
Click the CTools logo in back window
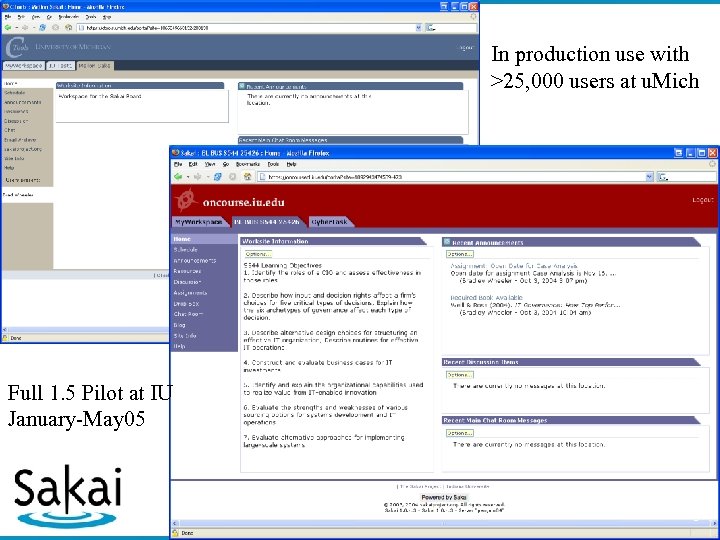17,47
